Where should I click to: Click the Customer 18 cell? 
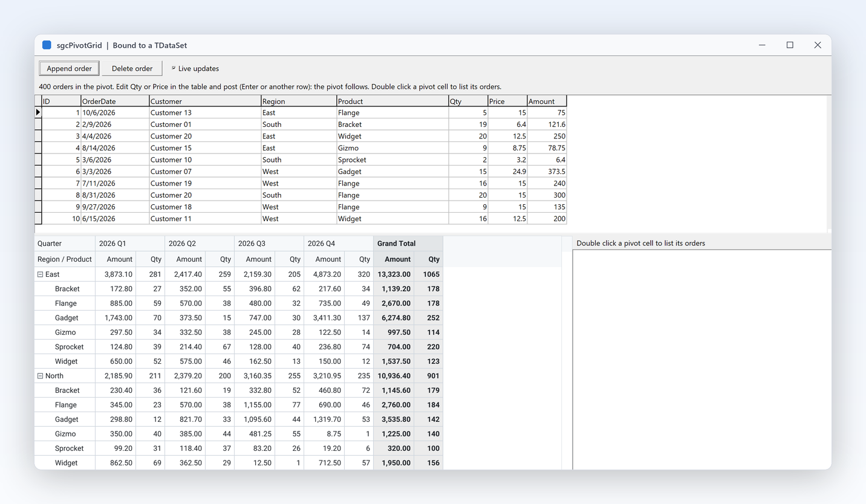(205, 207)
